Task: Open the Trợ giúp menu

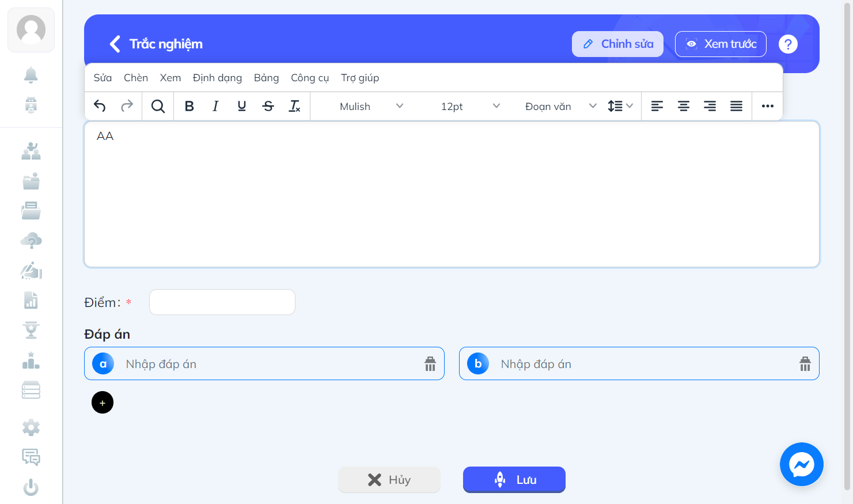Action: point(360,78)
